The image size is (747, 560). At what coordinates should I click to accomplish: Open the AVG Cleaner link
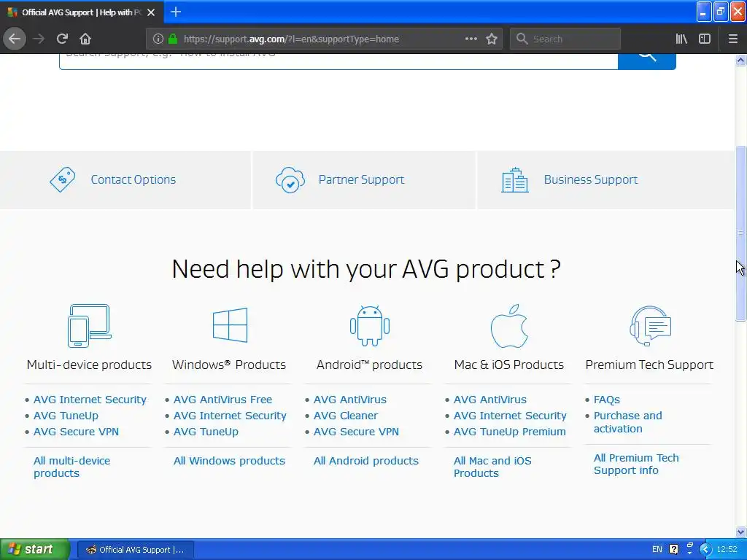(346, 416)
